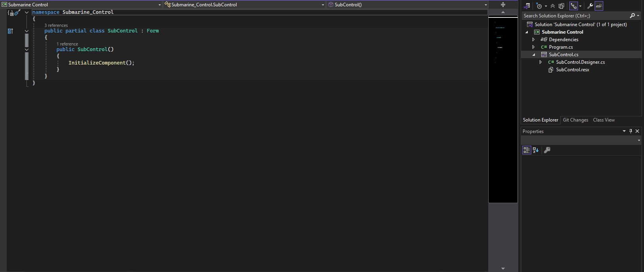Image resolution: width=644 pixels, height=272 pixels.
Task: Select SubControl.Designer.cs file
Action: (580, 62)
